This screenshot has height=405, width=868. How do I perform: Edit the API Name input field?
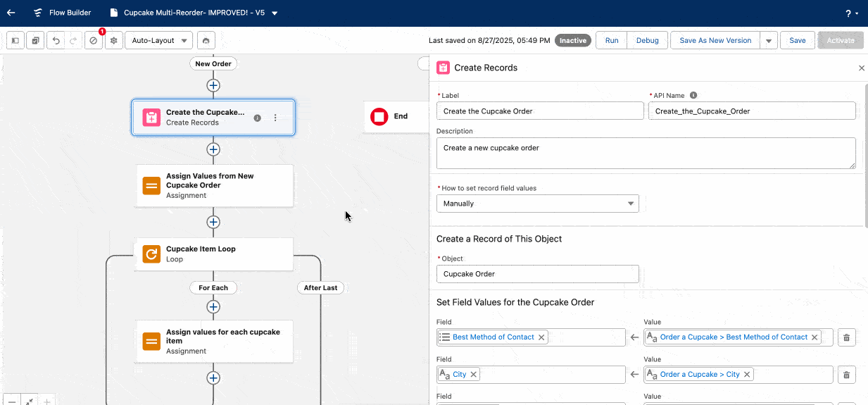point(752,111)
